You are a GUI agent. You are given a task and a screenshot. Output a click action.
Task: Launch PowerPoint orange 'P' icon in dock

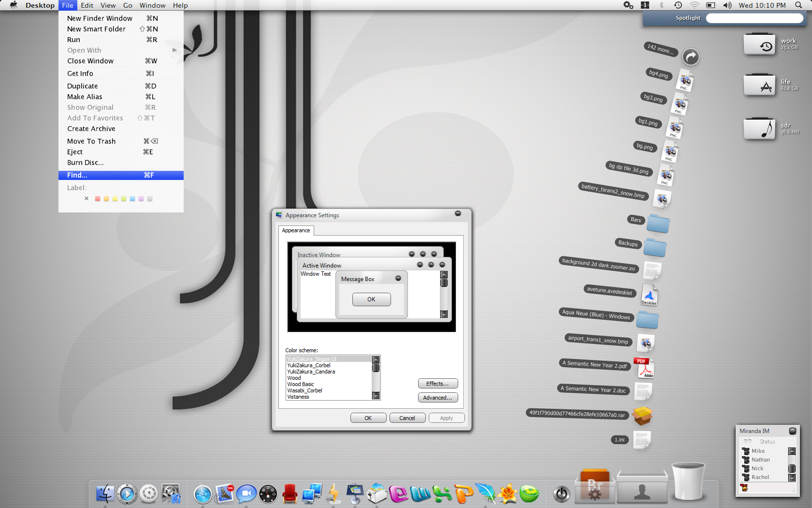click(464, 493)
